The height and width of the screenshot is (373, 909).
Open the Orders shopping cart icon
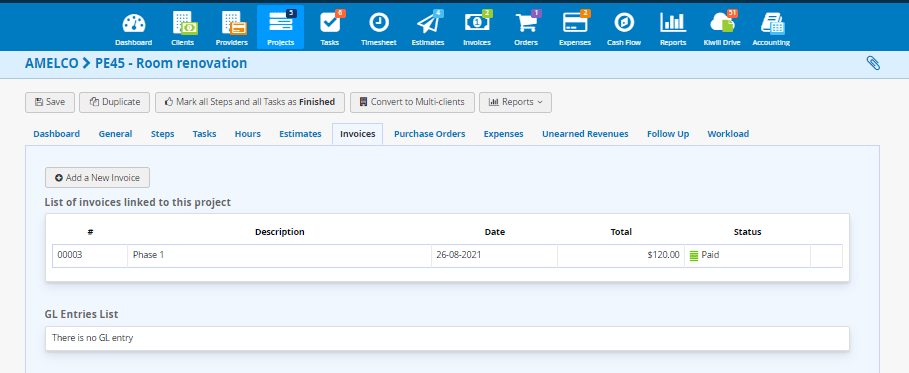coord(526,23)
